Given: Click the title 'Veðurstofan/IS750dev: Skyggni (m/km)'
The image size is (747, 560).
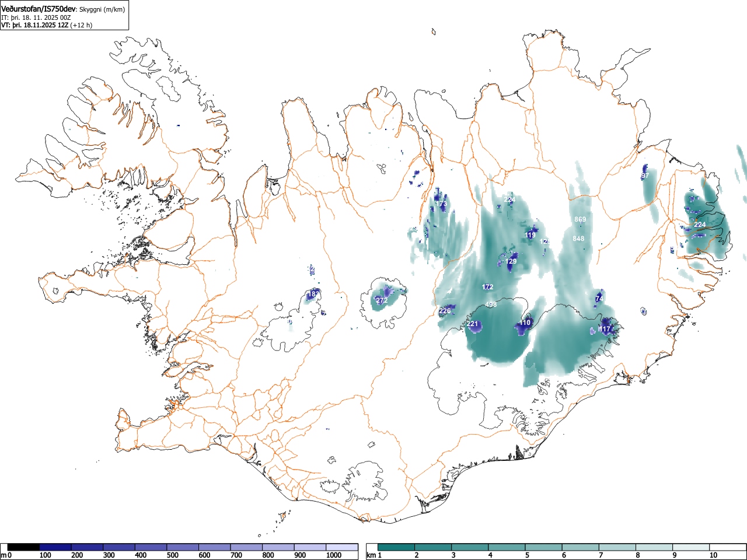Looking at the screenshot, I should [63, 9].
